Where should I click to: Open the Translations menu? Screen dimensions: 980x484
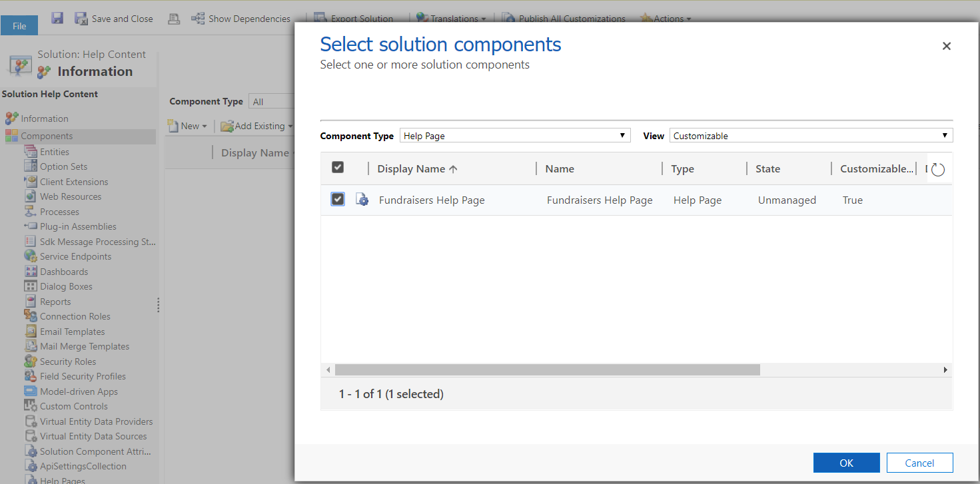(x=451, y=18)
